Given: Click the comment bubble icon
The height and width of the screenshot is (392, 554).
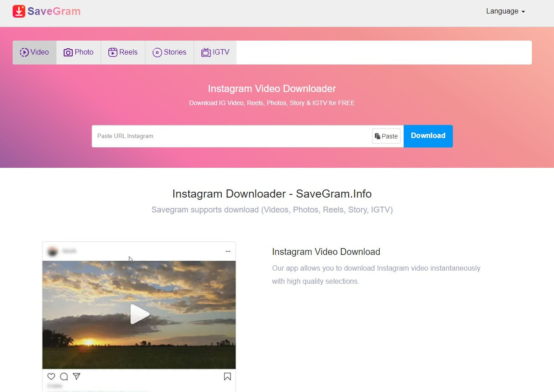Looking at the screenshot, I should pos(64,376).
